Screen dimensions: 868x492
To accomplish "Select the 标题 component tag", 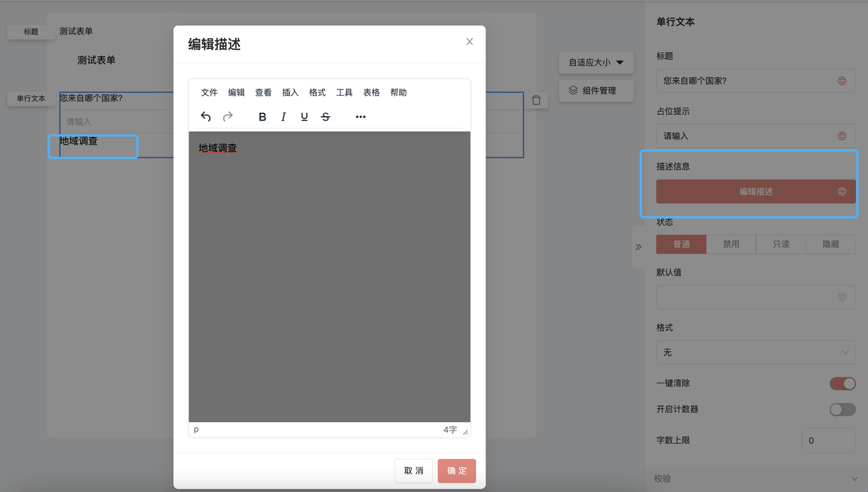I will pyautogui.click(x=31, y=32).
